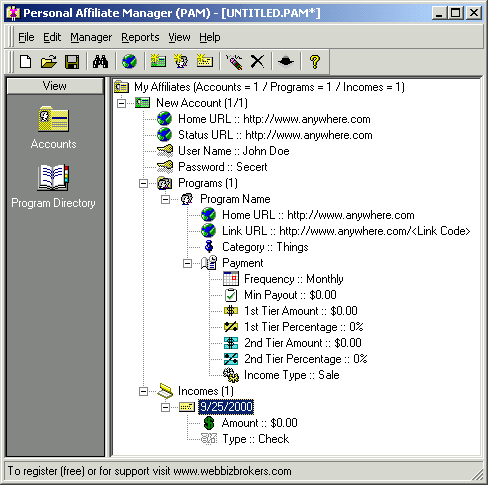
Task: Save using the floppy disk icon
Action: (72, 62)
